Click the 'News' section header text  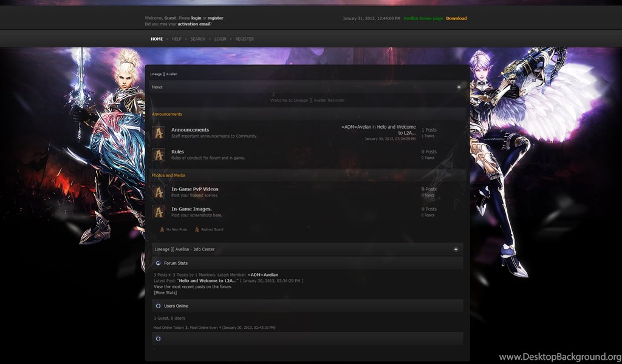pyautogui.click(x=157, y=87)
